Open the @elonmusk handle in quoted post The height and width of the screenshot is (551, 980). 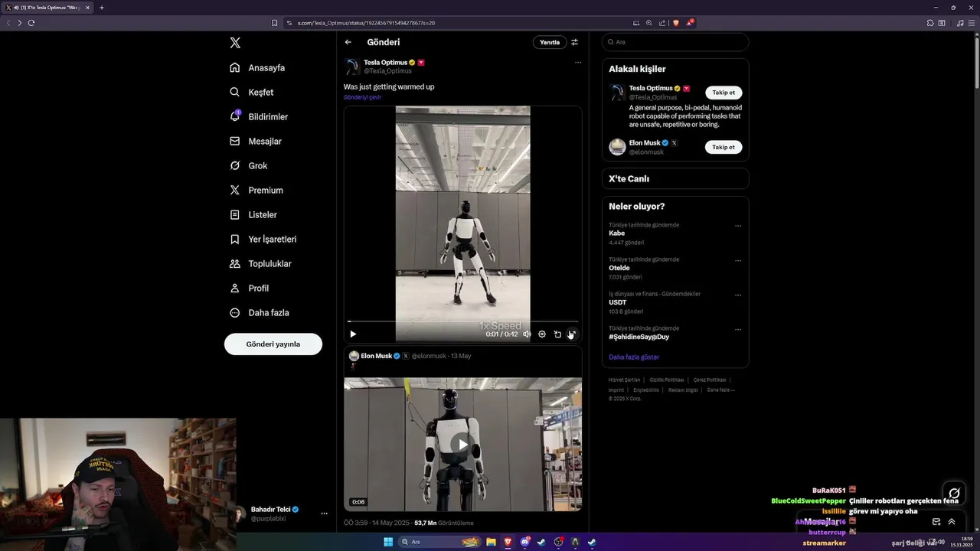pyautogui.click(x=430, y=356)
